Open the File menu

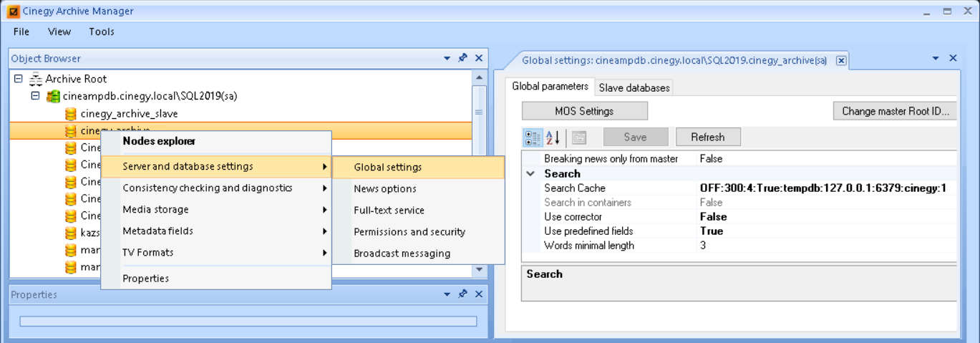(x=21, y=32)
